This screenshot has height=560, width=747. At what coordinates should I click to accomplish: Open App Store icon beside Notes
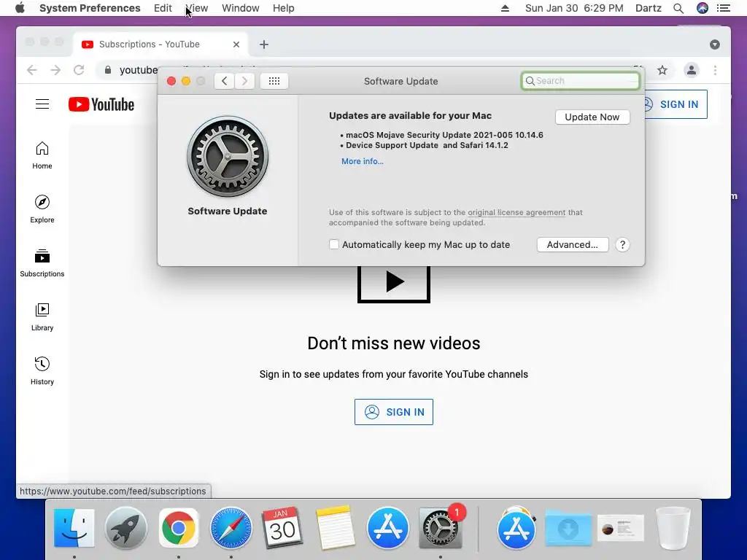click(x=388, y=528)
